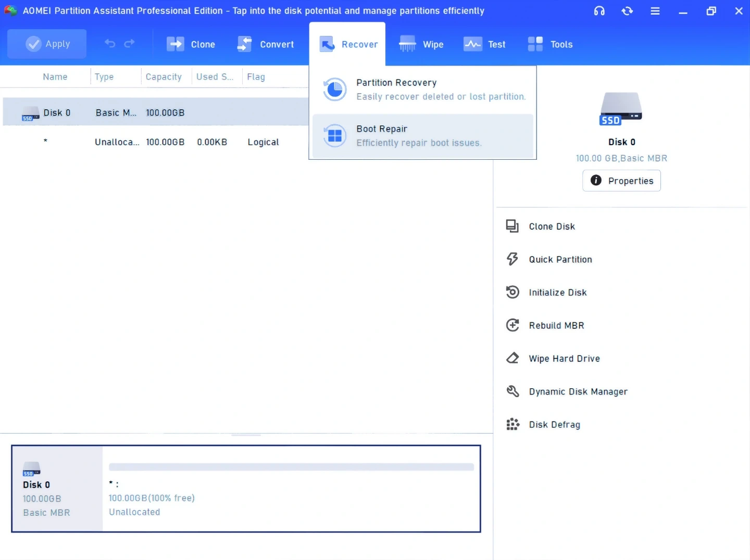The image size is (750, 560).
Task: Click the Disk Defrag icon
Action: (512, 425)
